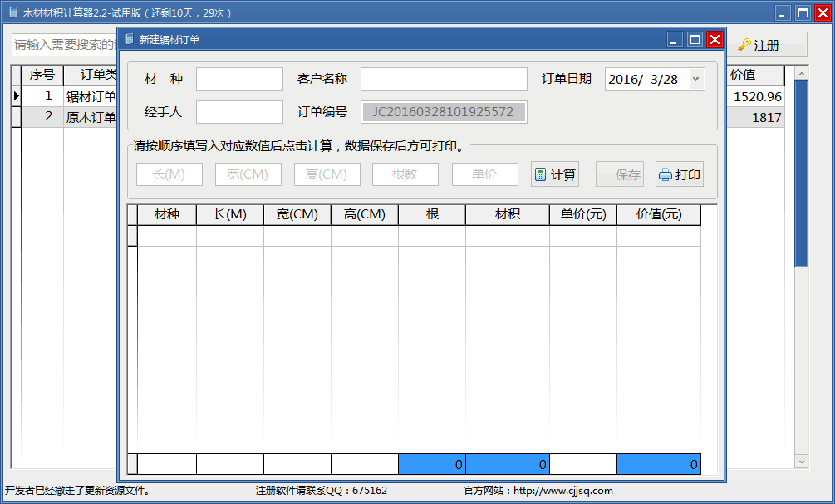The image size is (835, 504).
Task: Select the 根数 entry field
Action: [405, 174]
